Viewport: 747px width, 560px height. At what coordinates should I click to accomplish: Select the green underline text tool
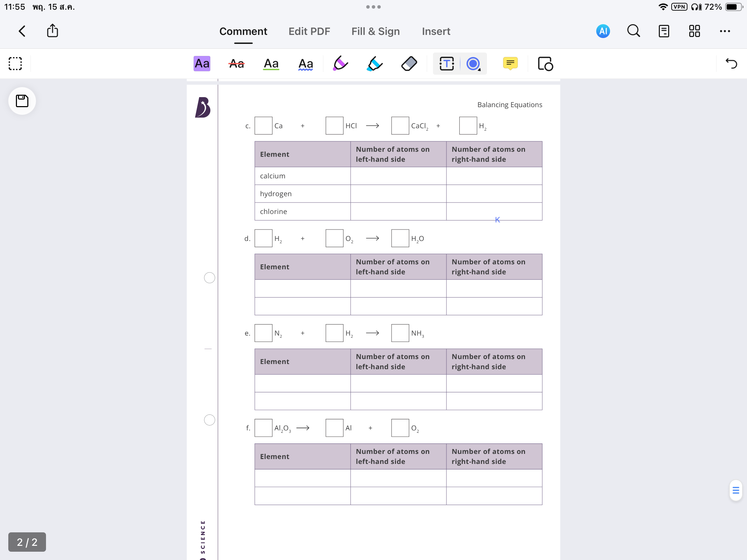(x=271, y=64)
